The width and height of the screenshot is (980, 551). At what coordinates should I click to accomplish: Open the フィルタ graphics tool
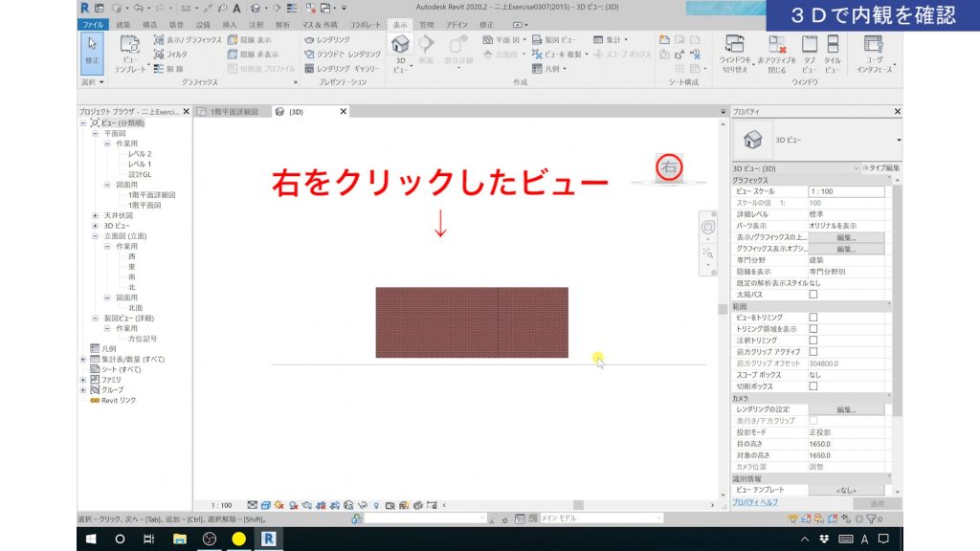pos(159,55)
